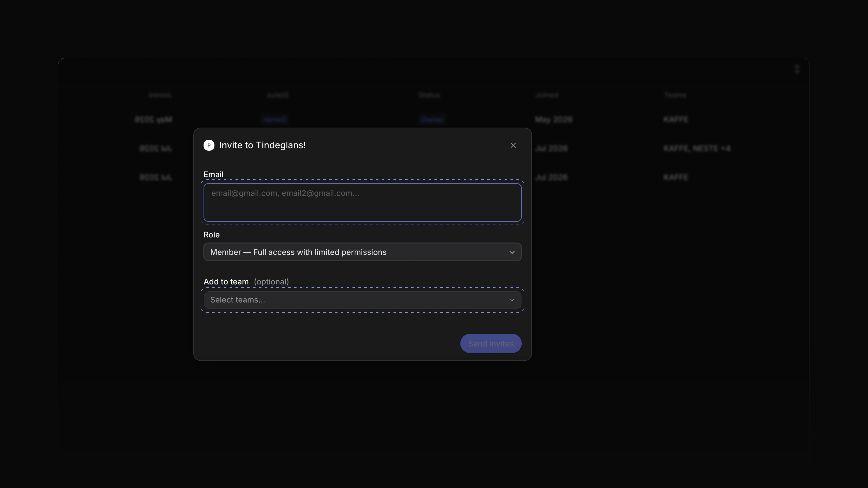
Task: Expand the Select teams dropdown
Action: click(363, 300)
